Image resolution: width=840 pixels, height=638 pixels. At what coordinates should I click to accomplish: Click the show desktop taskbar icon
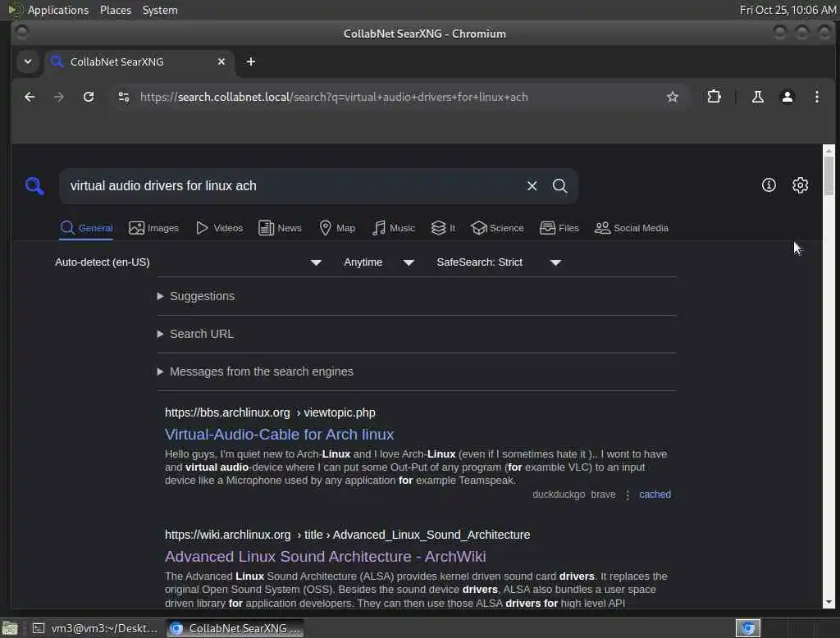coord(10,628)
